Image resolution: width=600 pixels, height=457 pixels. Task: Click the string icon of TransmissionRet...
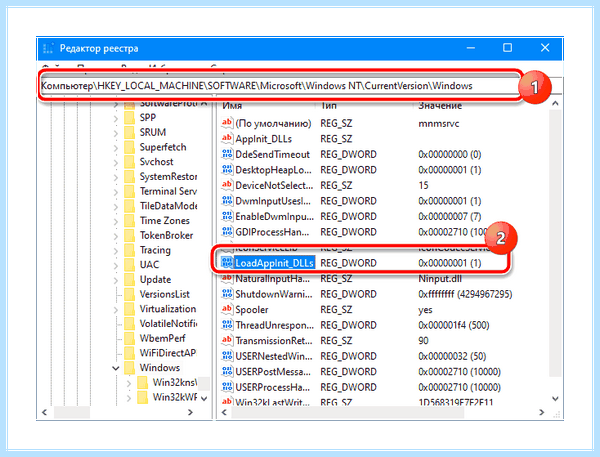[x=227, y=340]
